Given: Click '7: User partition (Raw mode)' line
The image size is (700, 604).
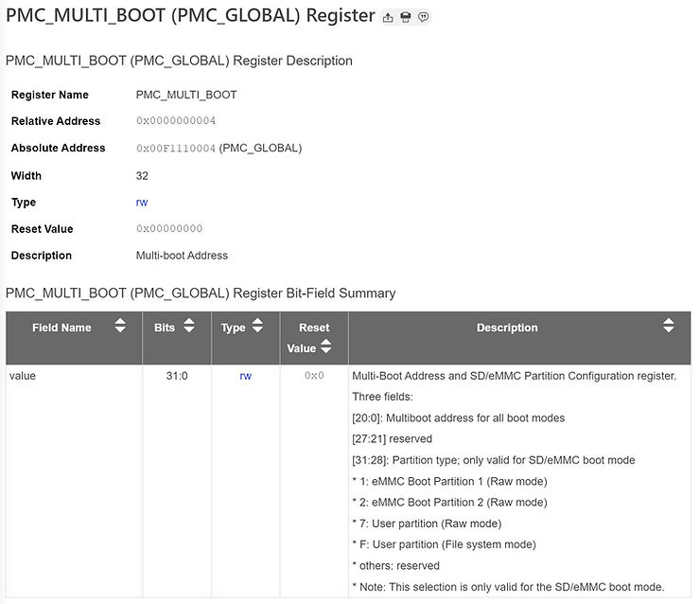Looking at the screenshot, I should (427, 524).
